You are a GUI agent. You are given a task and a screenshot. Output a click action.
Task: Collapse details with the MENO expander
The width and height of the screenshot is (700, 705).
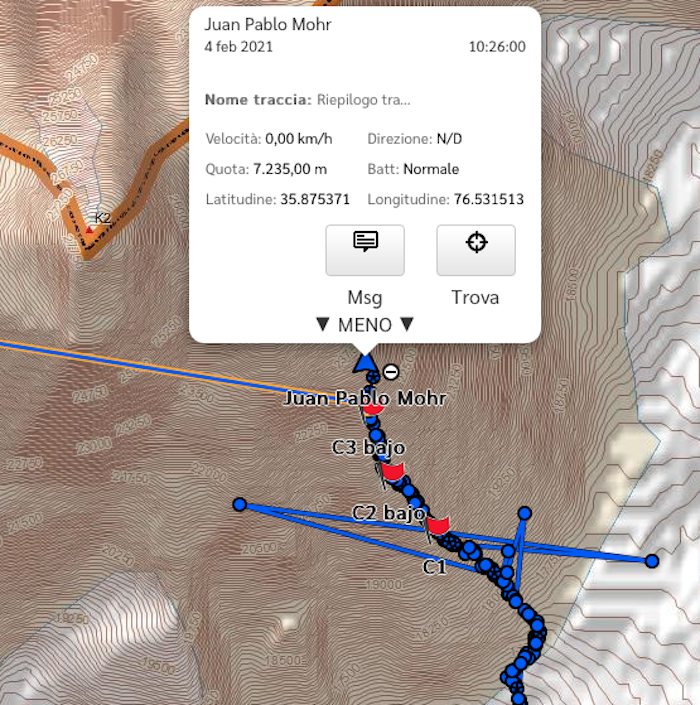365,325
